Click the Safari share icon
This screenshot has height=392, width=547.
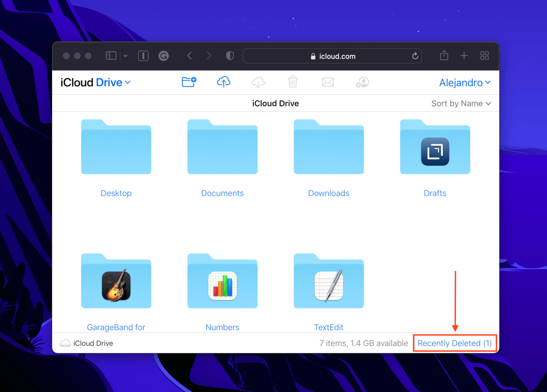444,55
